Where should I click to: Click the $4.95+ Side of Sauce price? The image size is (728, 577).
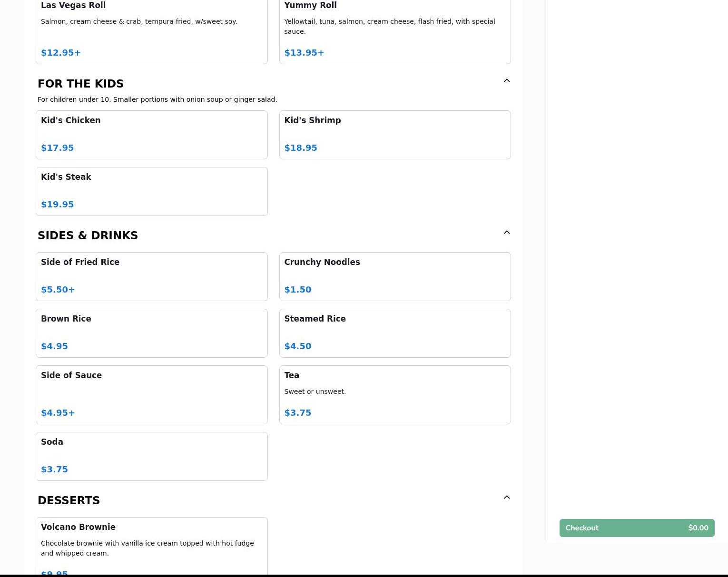click(58, 413)
